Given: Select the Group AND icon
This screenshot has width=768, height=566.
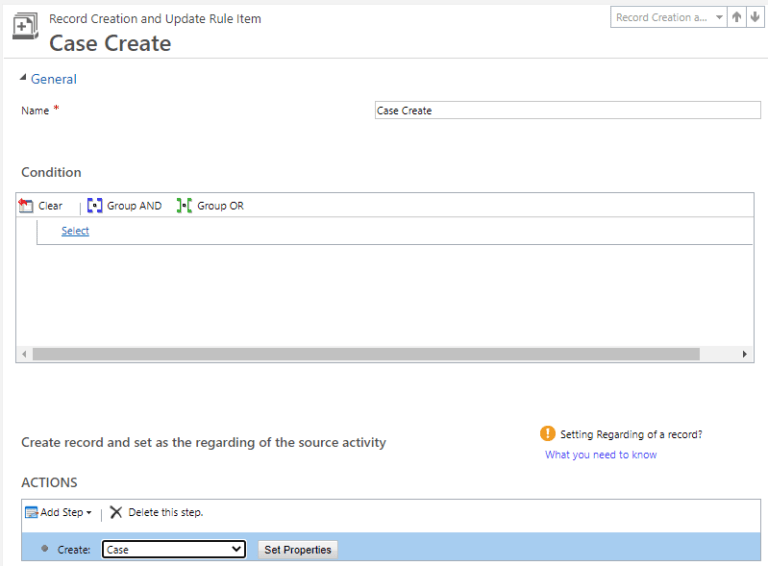Looking at the screenshot, I should point(95,206).
